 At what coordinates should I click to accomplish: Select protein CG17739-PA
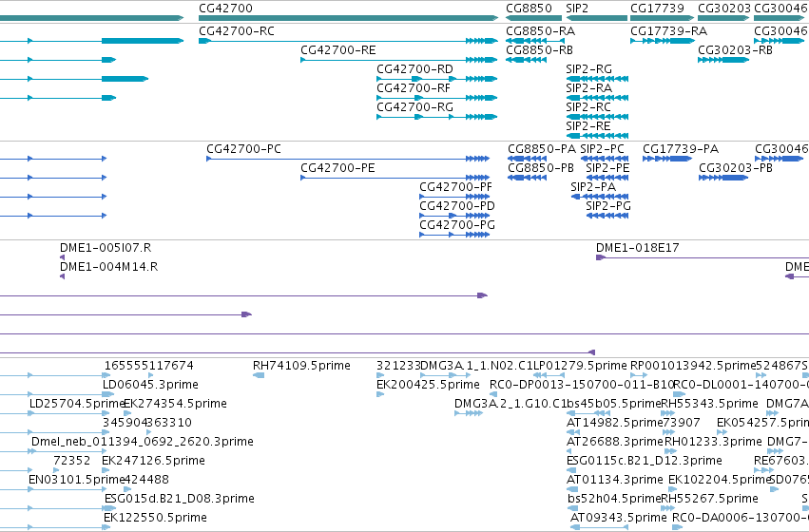click(x=667, y=159)
